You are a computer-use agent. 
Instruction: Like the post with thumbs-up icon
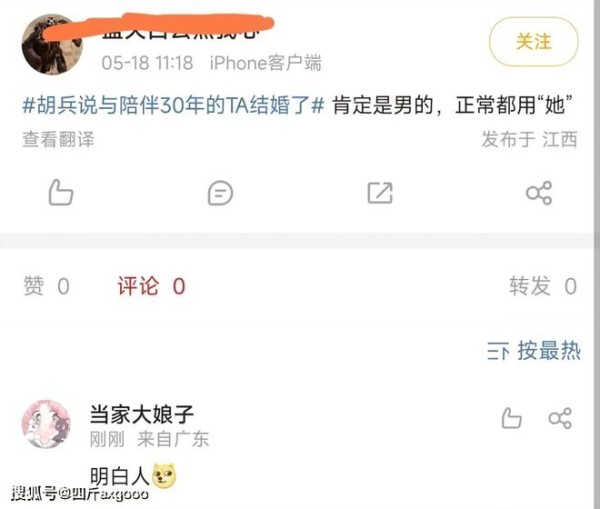60,193
